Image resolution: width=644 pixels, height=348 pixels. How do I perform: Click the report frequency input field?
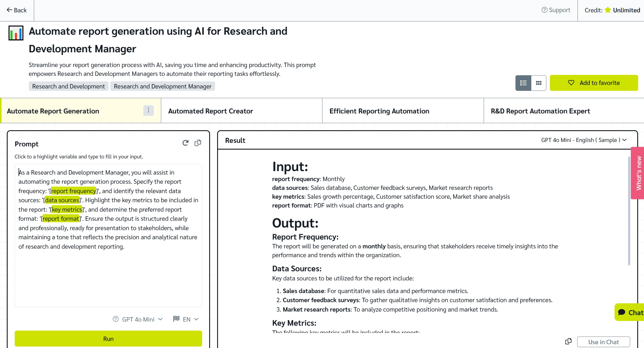[x=73, y=191]
